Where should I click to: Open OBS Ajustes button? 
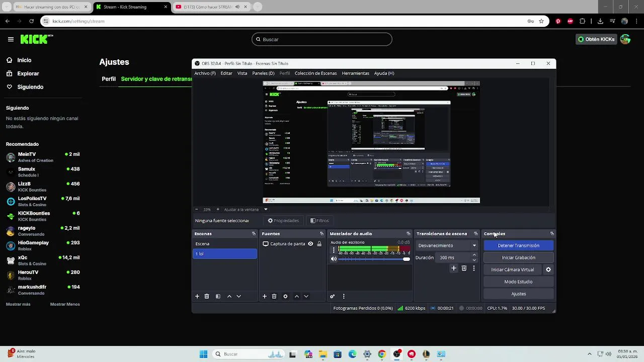[x=518, y=294]
